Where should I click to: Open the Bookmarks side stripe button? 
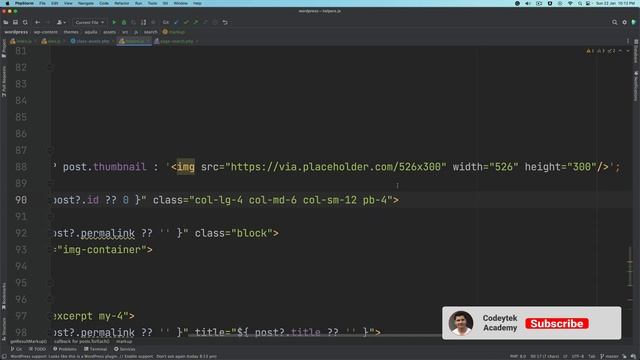(x=4, y=296)
